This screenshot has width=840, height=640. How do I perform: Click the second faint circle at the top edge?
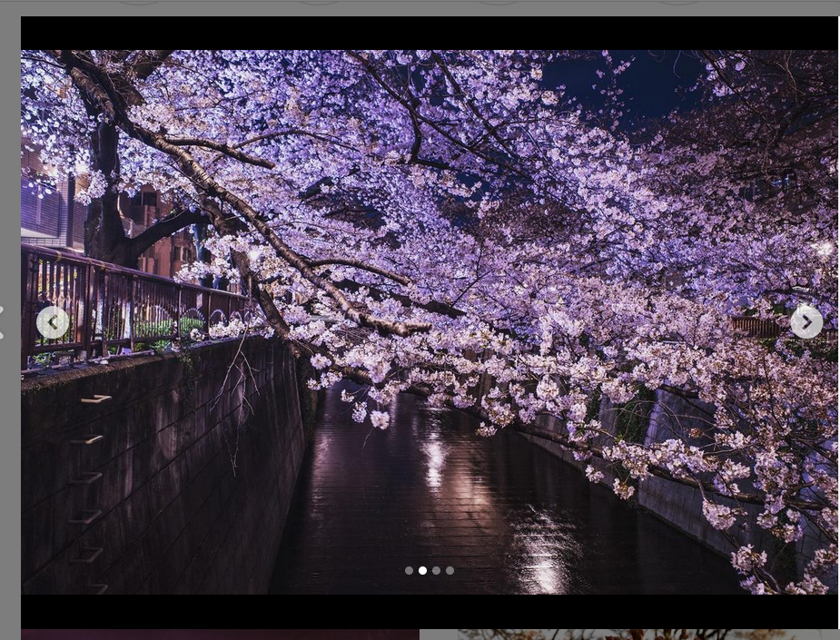click(319, 2)
